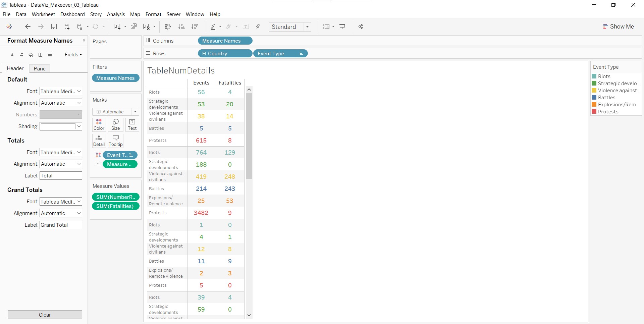The image size is (644, 324).
Task: Open the Color card in Marks
Action: point(99,124)
